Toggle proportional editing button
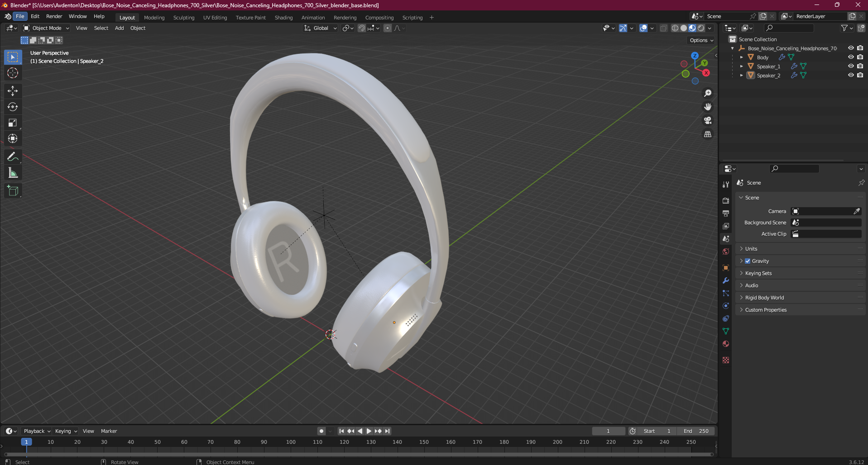 pos(388,28)
